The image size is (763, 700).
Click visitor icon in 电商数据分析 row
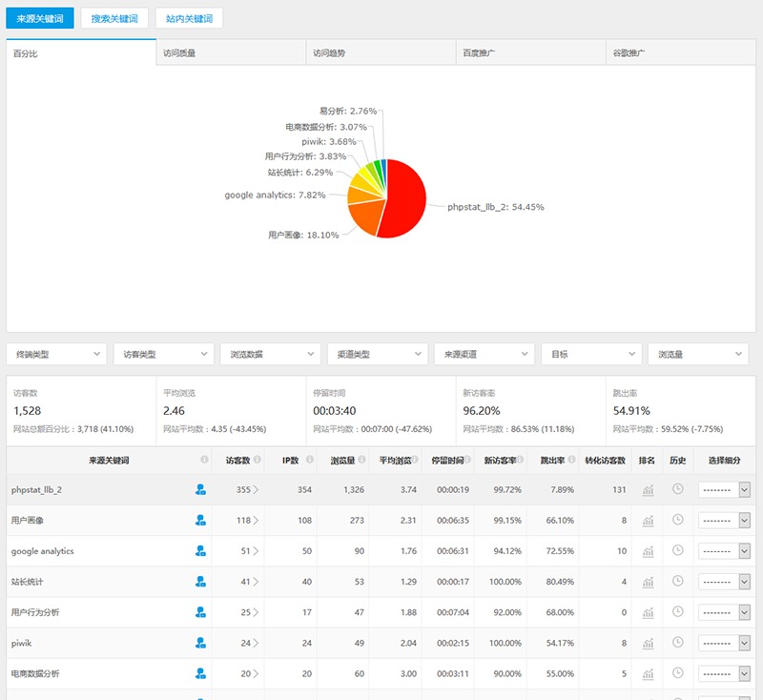point(200,673)
